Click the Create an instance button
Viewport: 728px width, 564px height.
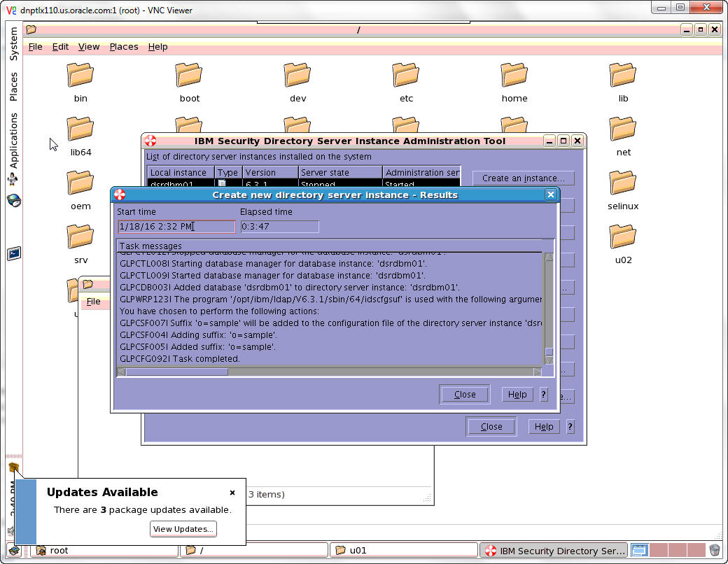point(523,178)
